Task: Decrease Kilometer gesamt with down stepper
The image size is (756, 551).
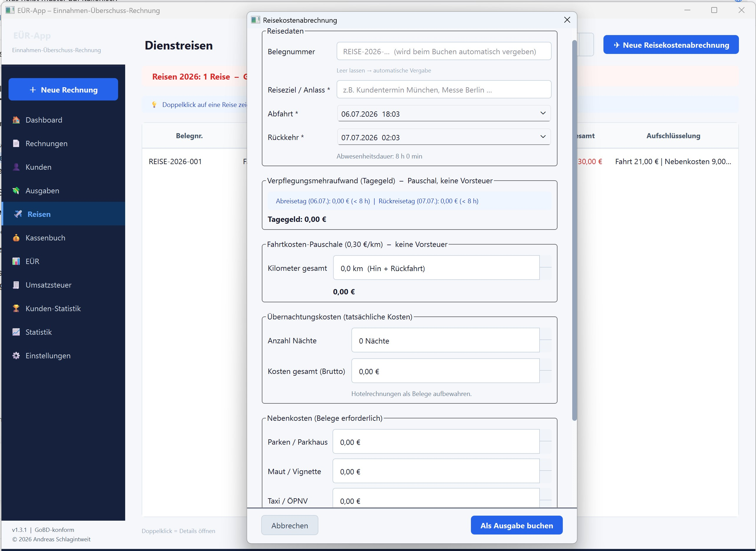Action: [x=545, y=273]
